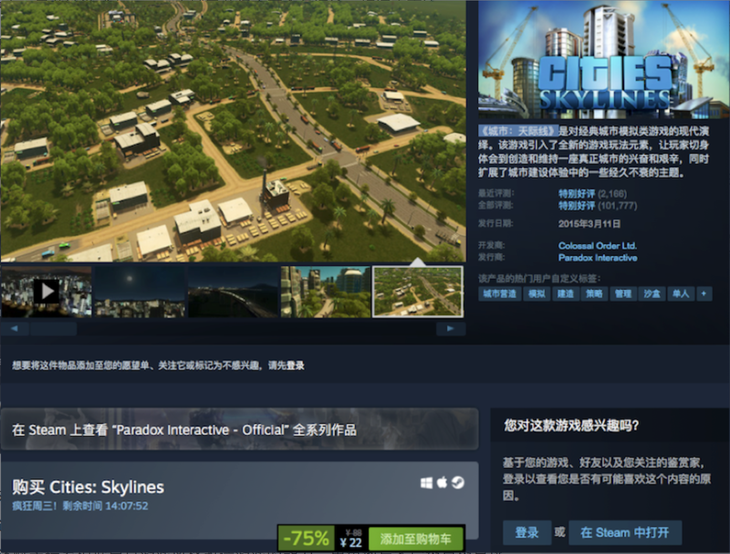The height and width of the screenshot is (554, 730).
Task: Open the 城市营造 tag
Action: tap(500, 294)
